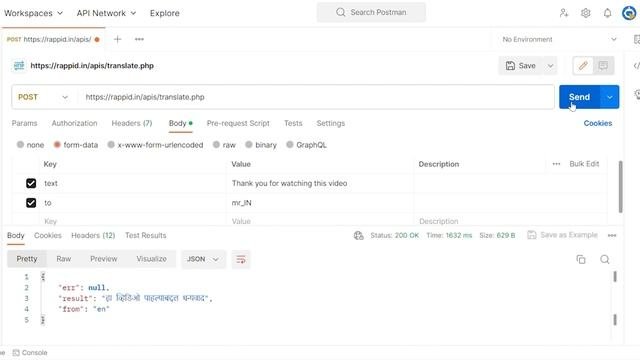Click the edit pencil icon near Save
This screenshot has width=640, height=360.
tap(583, 66)
